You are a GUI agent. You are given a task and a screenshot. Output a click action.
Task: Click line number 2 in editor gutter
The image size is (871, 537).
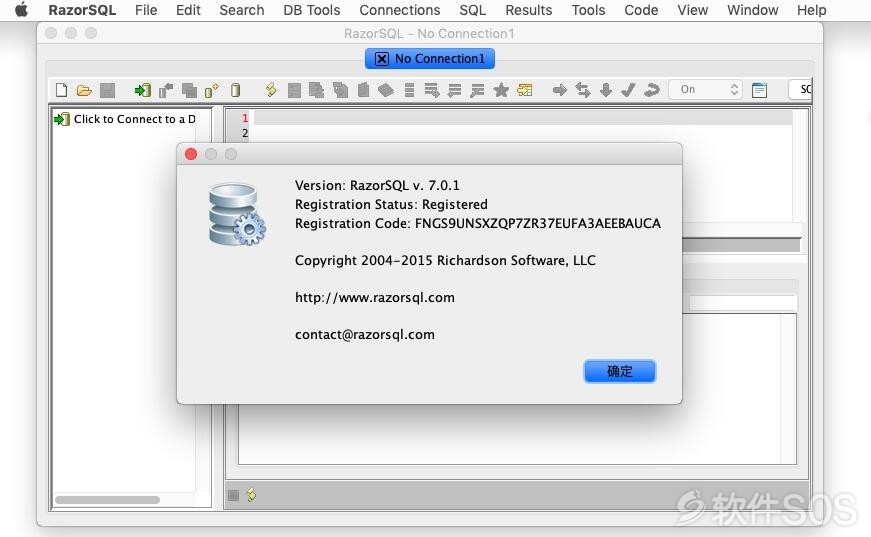coord(245,133)
